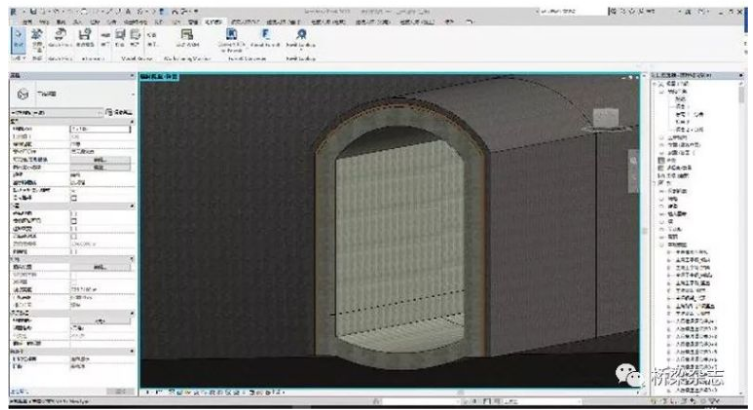The height and width of the screenshot is (410, 753).
Task: Open the Revit application menu logo
Action: [x=13, y=11]
